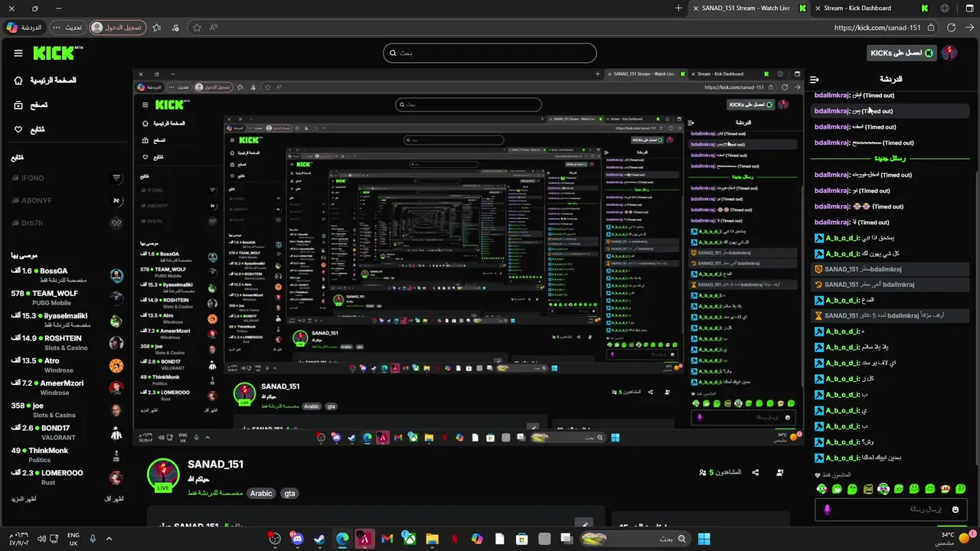Expand sidebar list with show more
Screen dimensions: 980x551
(x=24, y=499)
